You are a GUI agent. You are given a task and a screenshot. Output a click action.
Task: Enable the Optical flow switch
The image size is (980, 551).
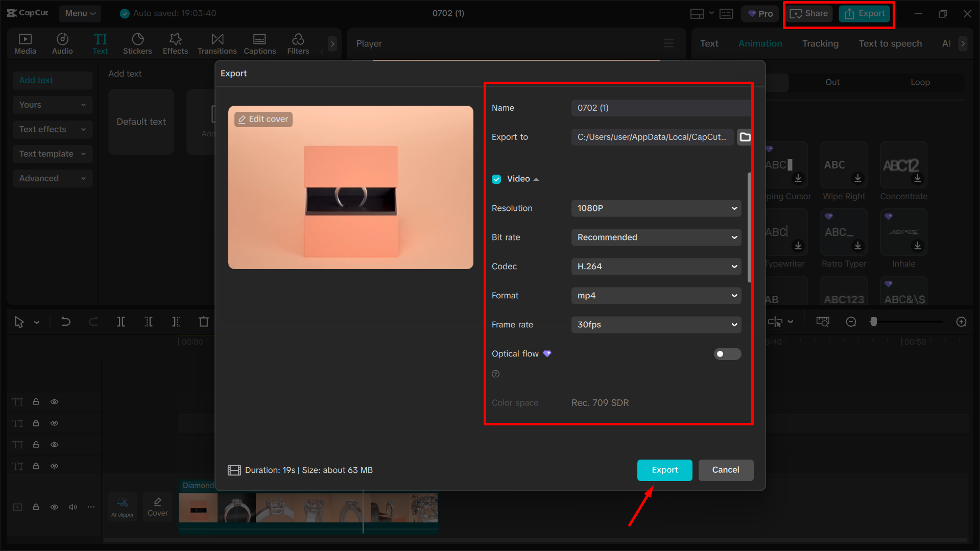pos(727,353)
